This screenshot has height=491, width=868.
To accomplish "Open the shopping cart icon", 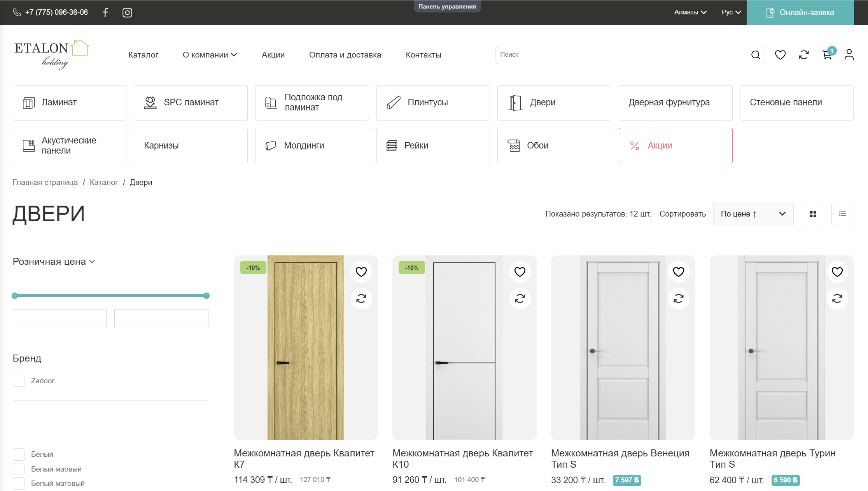I will pyautogui.click(x=827, y=55).
